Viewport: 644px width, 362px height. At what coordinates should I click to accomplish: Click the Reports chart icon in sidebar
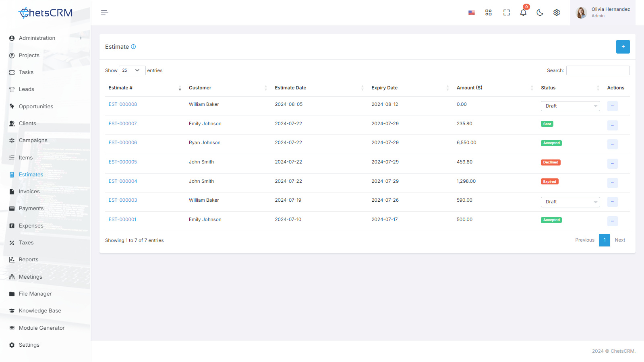pyautogui.click(x=12, y=260)
